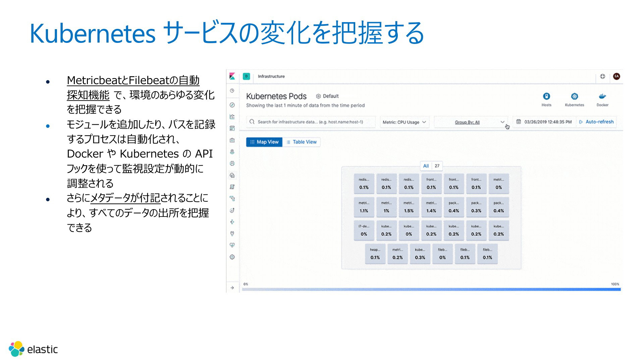Select the metri... pod showing 1%

tap(386, 207)
